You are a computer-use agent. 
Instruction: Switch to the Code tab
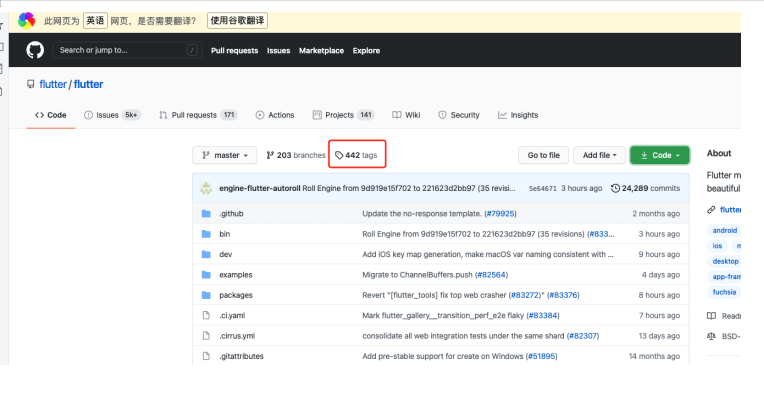(x=51, y=115)
